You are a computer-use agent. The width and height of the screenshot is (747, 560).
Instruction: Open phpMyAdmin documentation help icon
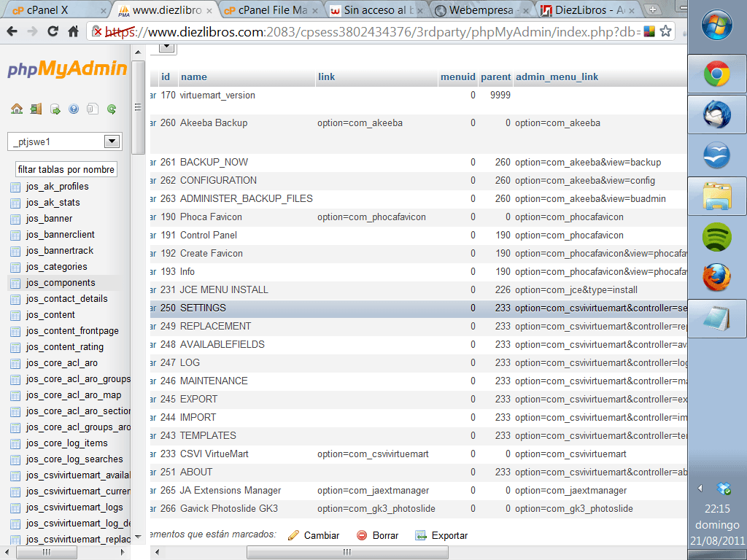click(74, 109)
